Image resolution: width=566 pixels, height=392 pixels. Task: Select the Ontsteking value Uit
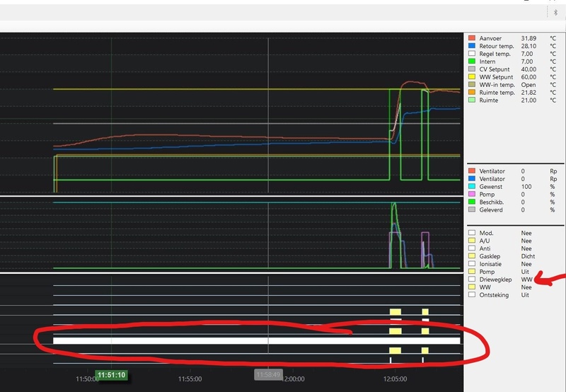[x=525, y=295]
